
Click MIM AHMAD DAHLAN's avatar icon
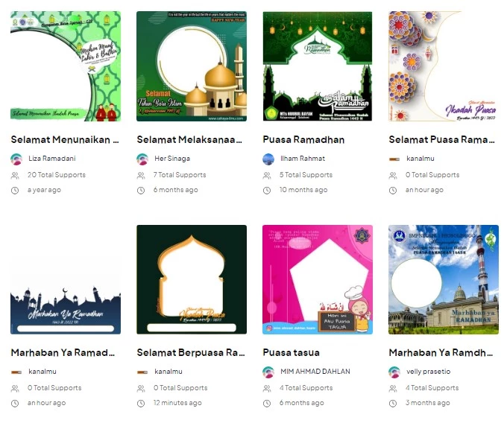click(x=268, y=372)
